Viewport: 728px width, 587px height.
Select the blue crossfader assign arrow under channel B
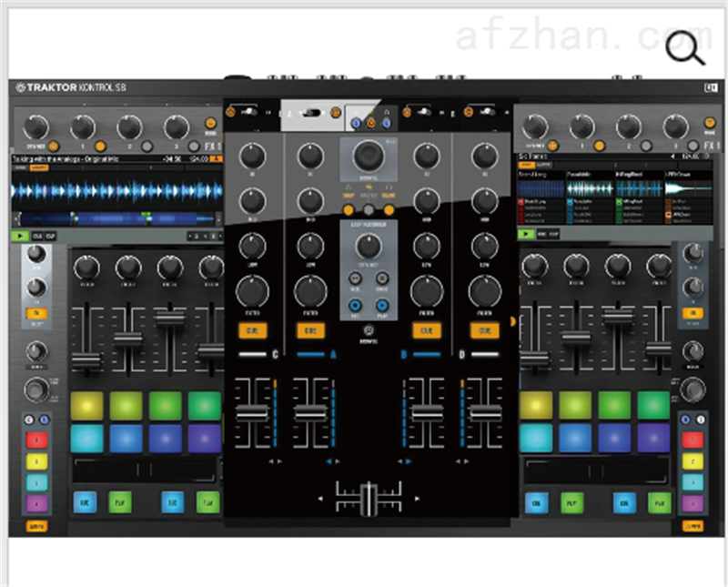(408, 461)
